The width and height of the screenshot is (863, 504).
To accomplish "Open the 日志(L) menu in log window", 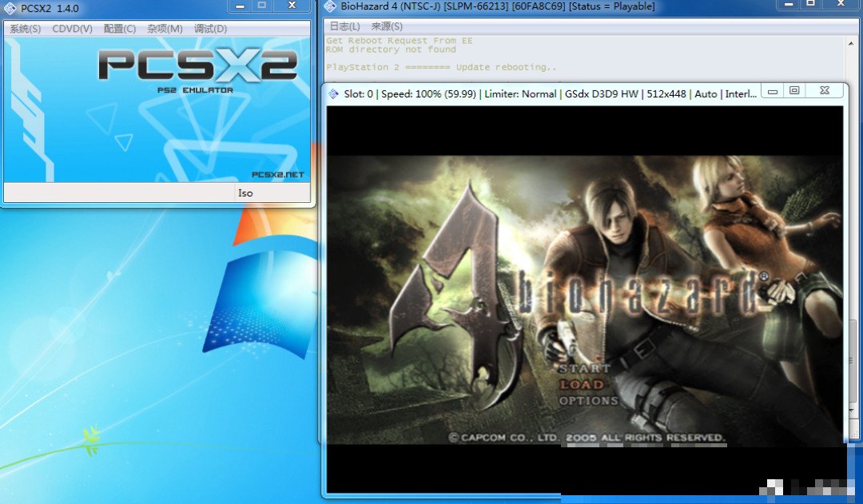I will [x=344, y=26].
